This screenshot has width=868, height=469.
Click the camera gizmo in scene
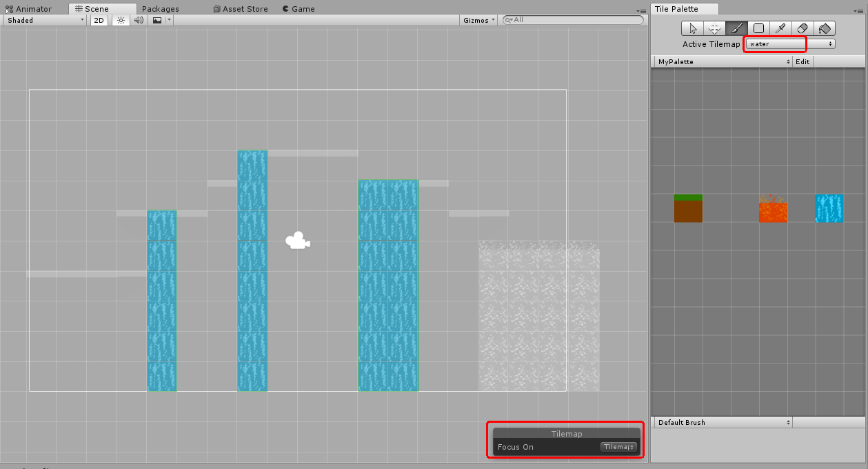pos(298,241)
